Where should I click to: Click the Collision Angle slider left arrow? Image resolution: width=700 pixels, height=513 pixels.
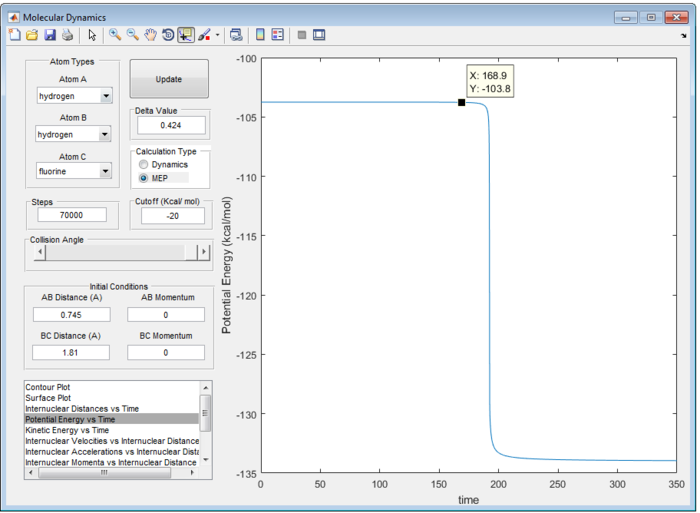click(40, 252)
